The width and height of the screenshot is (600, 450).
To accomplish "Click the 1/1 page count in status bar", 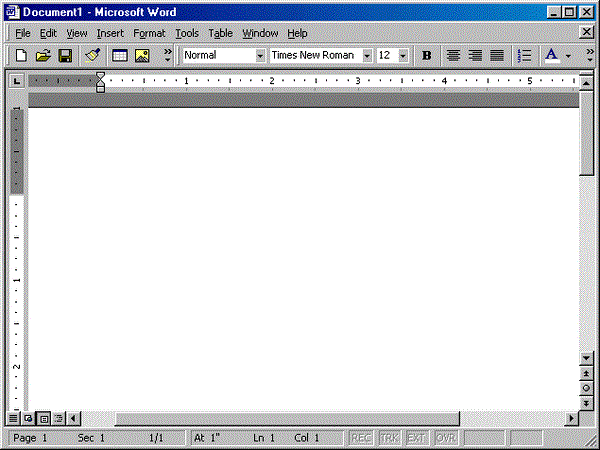I will pyautogui.click(x=156, y=438).
